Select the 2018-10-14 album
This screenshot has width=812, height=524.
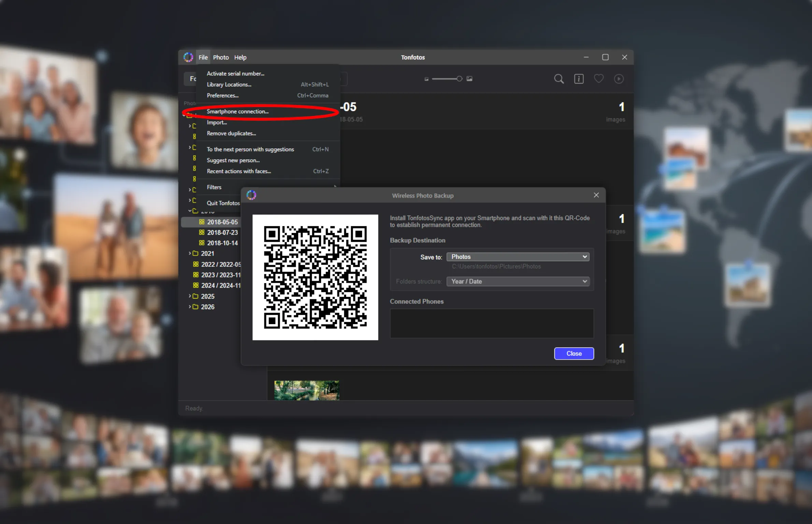[x=222, y=243]
